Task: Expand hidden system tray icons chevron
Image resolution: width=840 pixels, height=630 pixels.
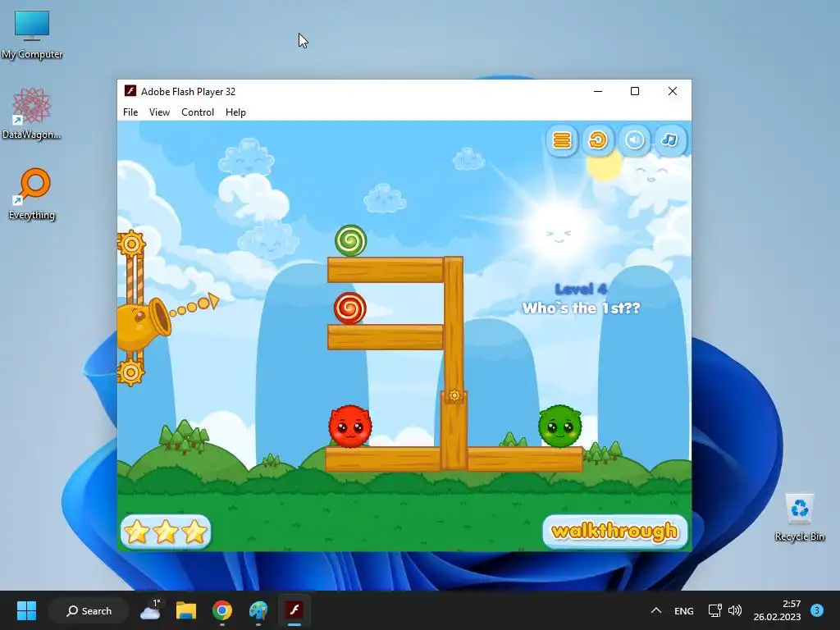Action: pyautogui.click(x=655, y=610)
